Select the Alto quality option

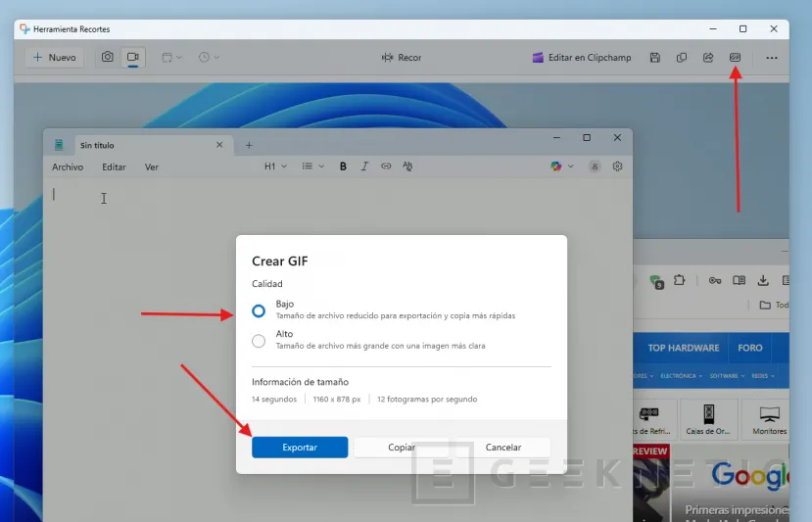click(259, 341)
